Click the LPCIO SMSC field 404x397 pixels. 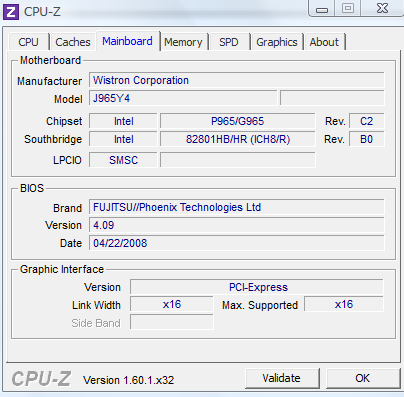pyautogui.click(x=123, y=160)
